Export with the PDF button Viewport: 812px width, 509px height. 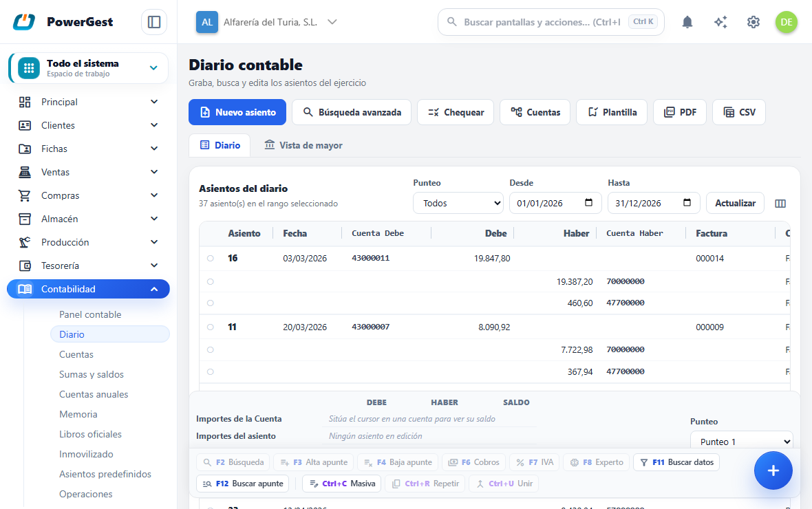click(680, 112)
